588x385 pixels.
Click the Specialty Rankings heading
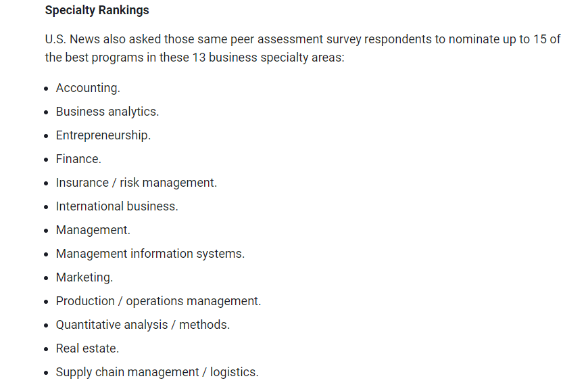click(x=97, y=10)
